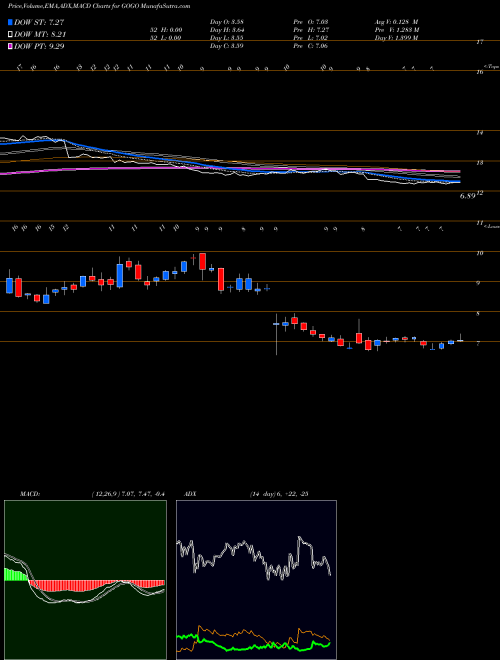500x660 pixels.
Task: Click the 'Pre C: 7.06' value
Action: [x=311, y=46]
